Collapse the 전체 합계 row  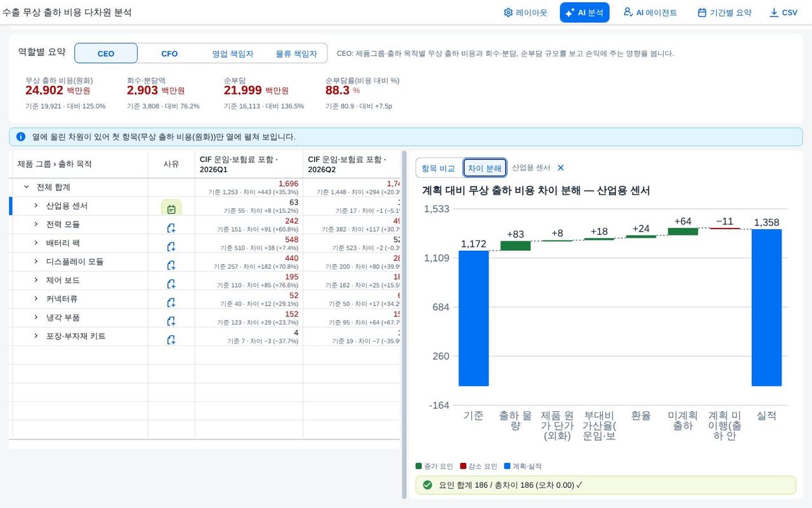[27, 187]
